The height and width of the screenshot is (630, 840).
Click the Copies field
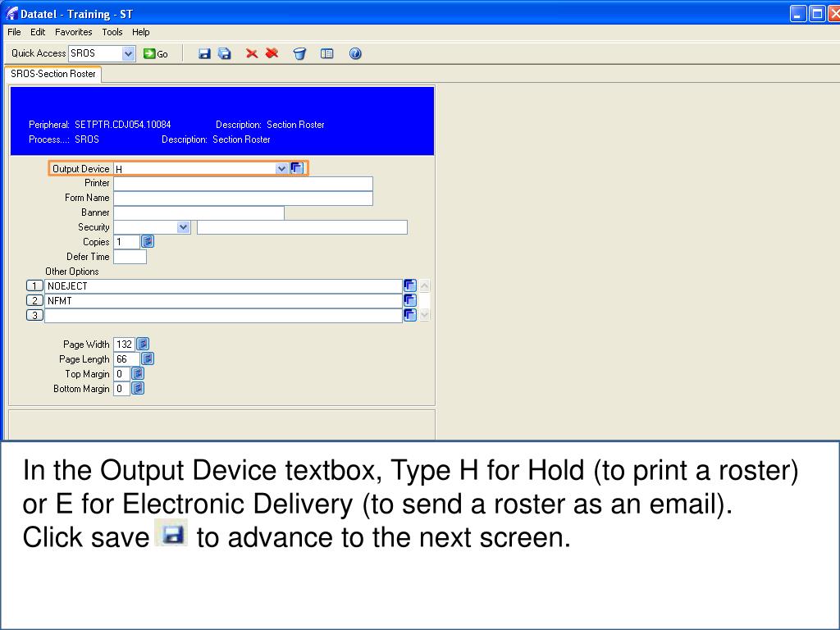coord(126,242)
